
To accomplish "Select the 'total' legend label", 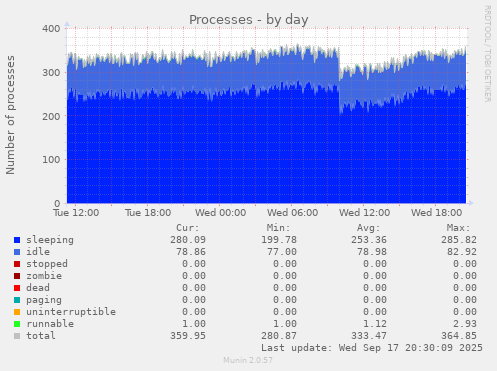I will coord(41,336).
